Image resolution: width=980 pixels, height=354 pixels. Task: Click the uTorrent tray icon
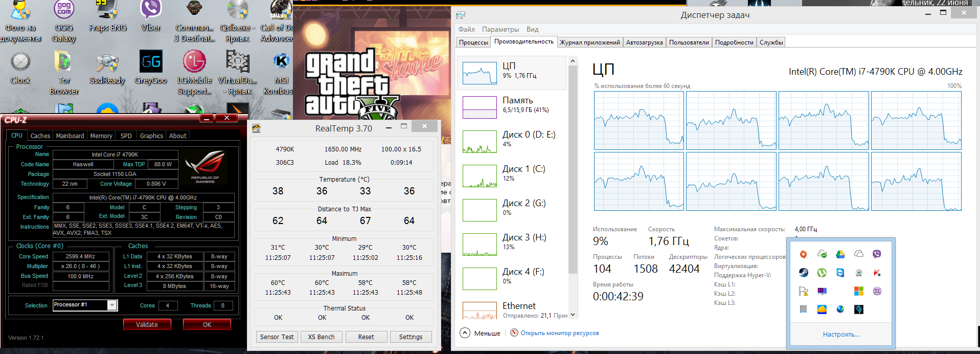point(822,273)
